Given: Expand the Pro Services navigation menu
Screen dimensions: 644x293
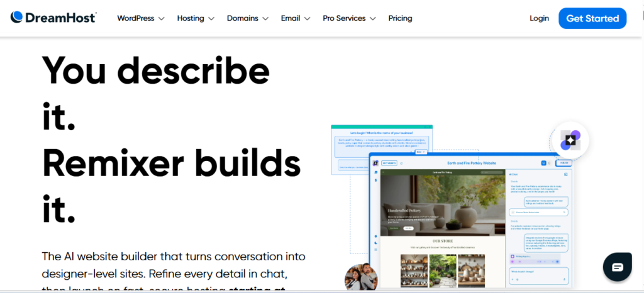Looking at the screenshot, I should coord(349,18).
